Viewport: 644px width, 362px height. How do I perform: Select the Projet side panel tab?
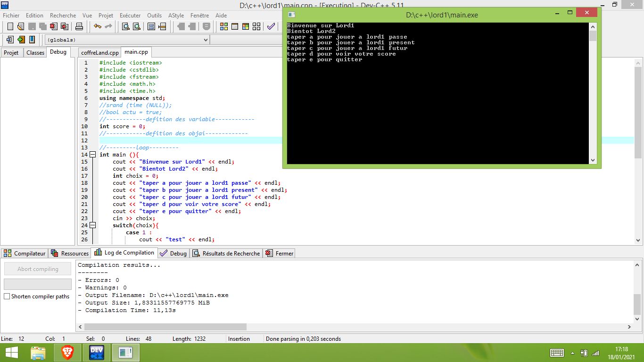[x=11, y=52]
